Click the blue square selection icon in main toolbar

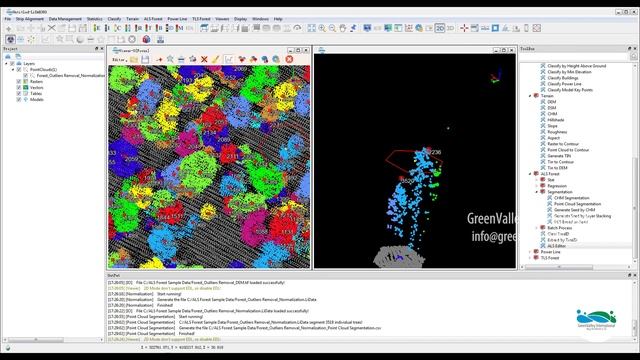point(495,28)
